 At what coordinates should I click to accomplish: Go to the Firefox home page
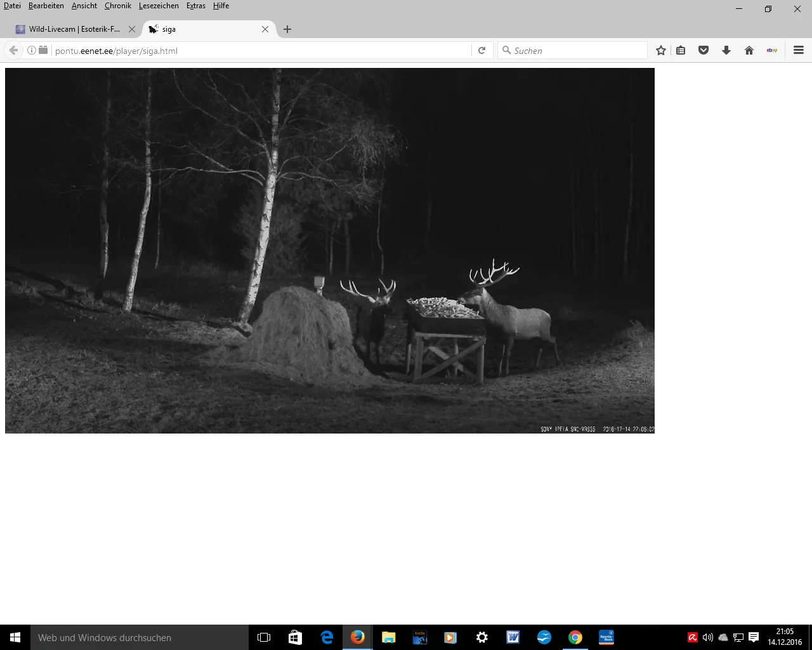(749, 51)
